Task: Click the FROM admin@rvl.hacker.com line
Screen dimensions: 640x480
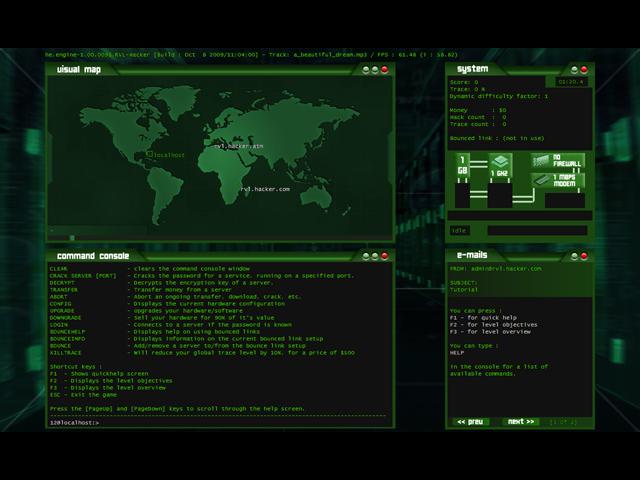Action: [x=496, y=269]
